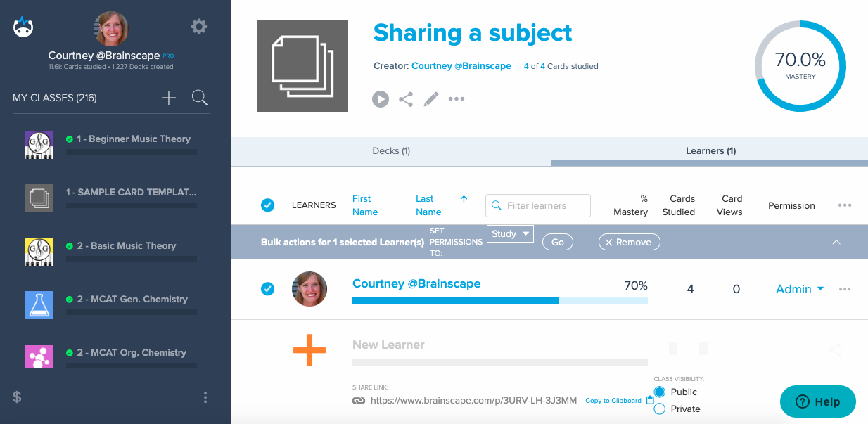Click Courtney's profile avatar in sidebar
This screenshot has width=868, height=424.
(x=111, y=29)
